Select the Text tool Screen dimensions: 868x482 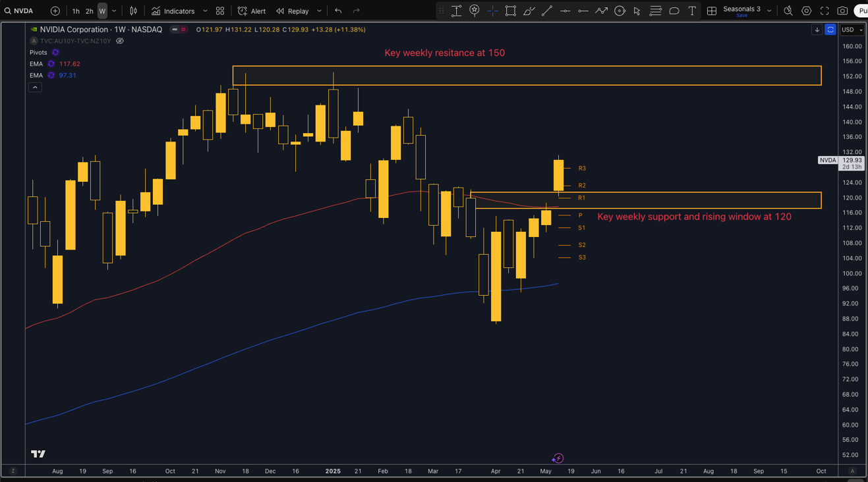click(x=692, y=11)
